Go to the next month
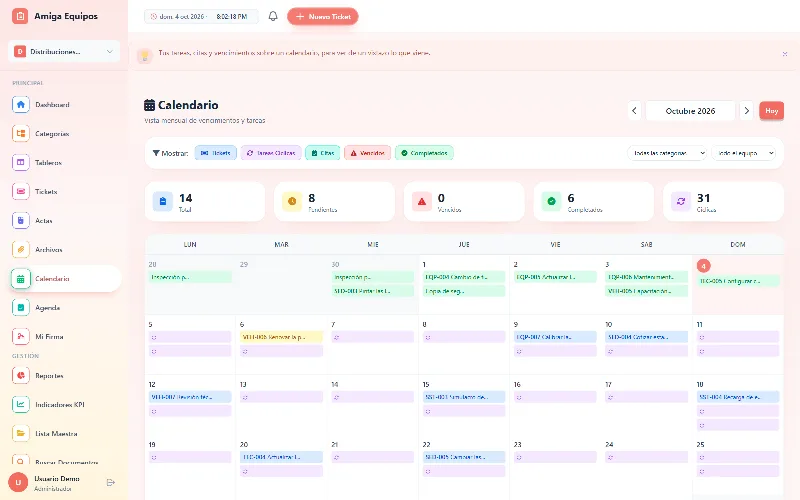The image size is (800, 500). (x=746, y=111)
